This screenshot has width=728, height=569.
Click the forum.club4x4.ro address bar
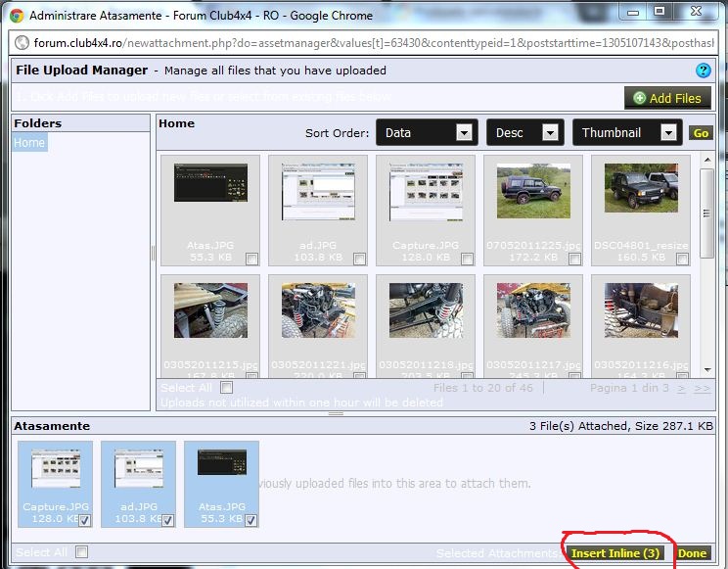point(364,43)
